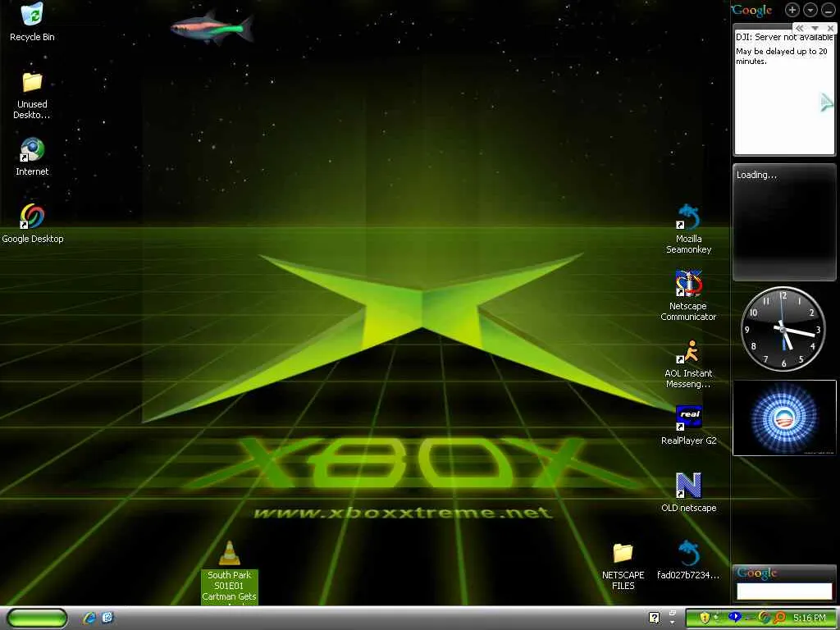840x630 pixels.
Task: Click the Start button
Action: pos(37,618)
